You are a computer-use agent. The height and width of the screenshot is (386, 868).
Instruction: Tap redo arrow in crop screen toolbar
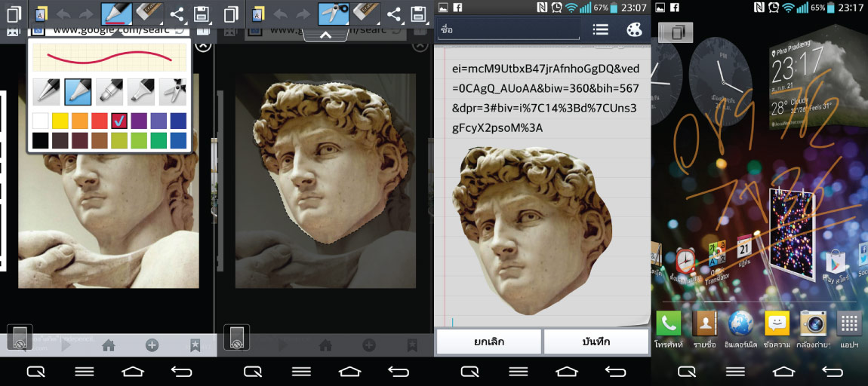tap(303, 14)
